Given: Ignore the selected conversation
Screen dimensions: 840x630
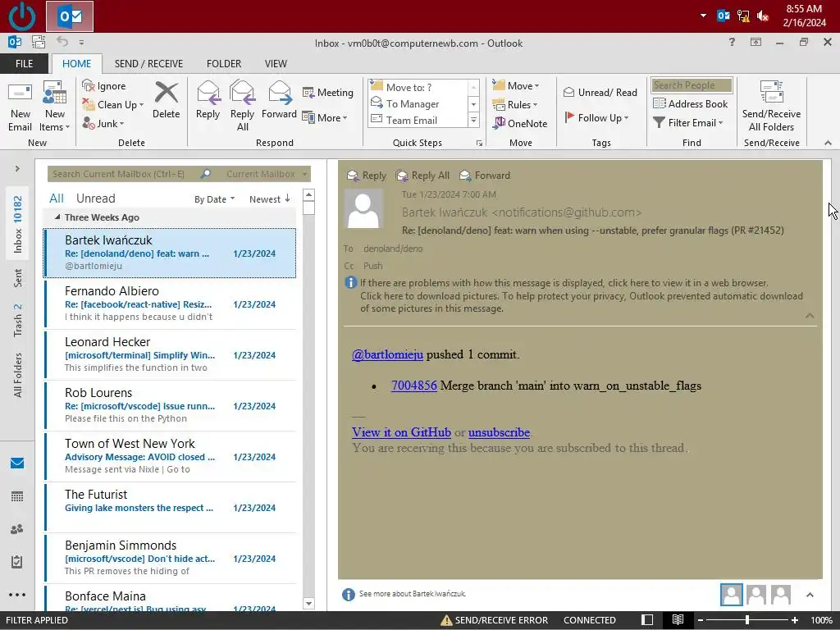Looking at the screenshot, I should 104,85.
